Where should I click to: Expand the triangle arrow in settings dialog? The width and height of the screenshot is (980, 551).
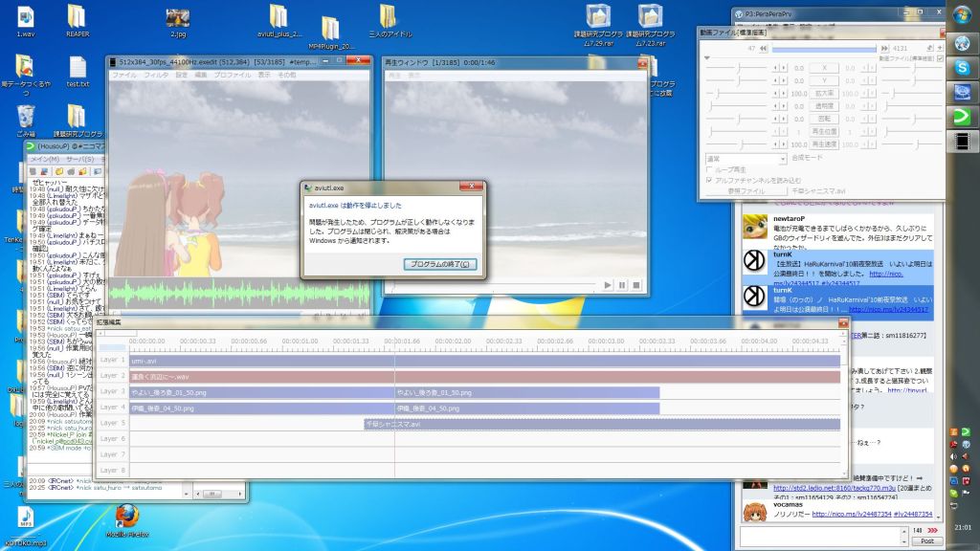point(707,58)
